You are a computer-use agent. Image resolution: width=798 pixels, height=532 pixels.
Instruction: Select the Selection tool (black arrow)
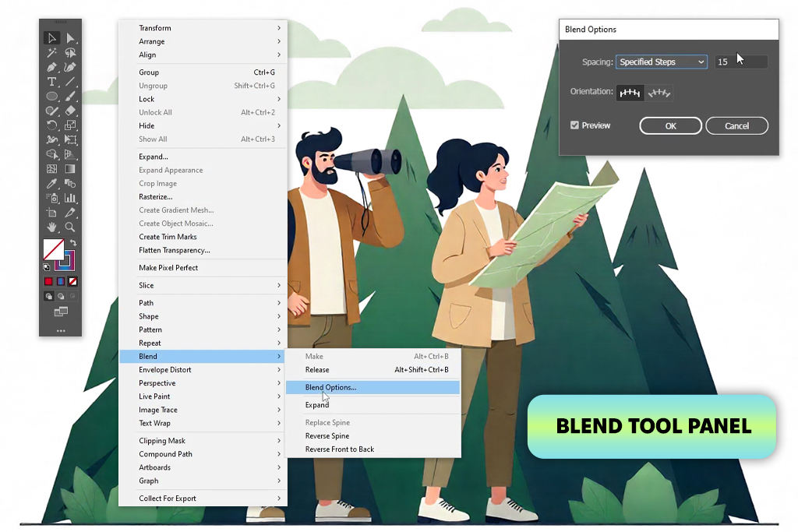(x=51, y=38)
